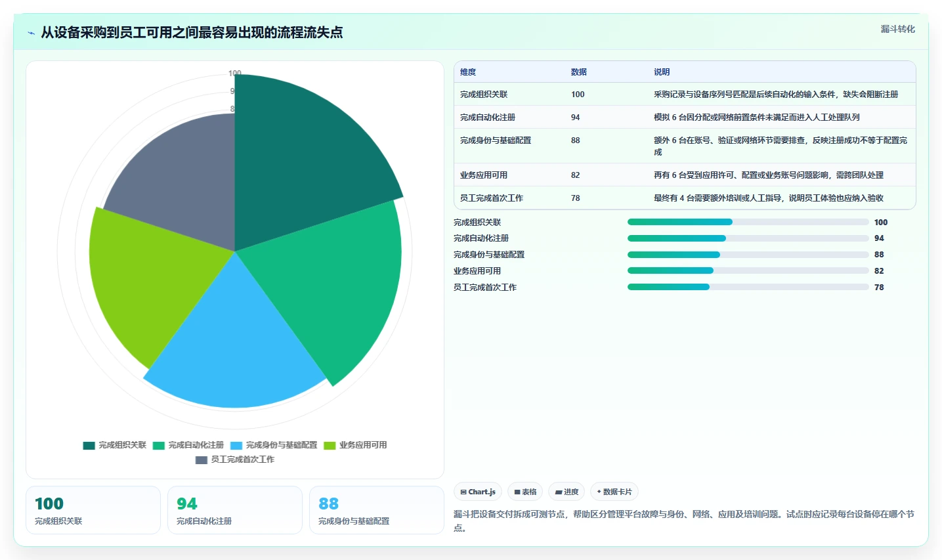Click the 完成组织关联 progress bar
The image size is (942, 560).
tap(748, 222)
